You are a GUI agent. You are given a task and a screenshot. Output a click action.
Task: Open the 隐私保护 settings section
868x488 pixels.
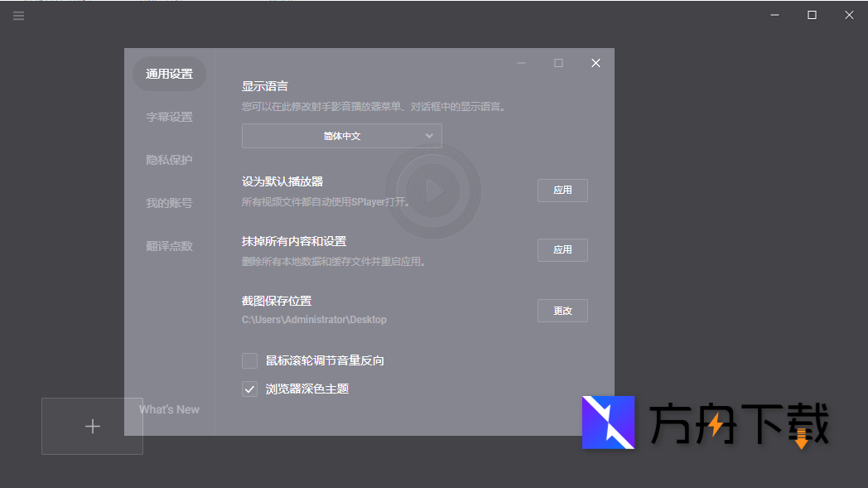[169, 159]
